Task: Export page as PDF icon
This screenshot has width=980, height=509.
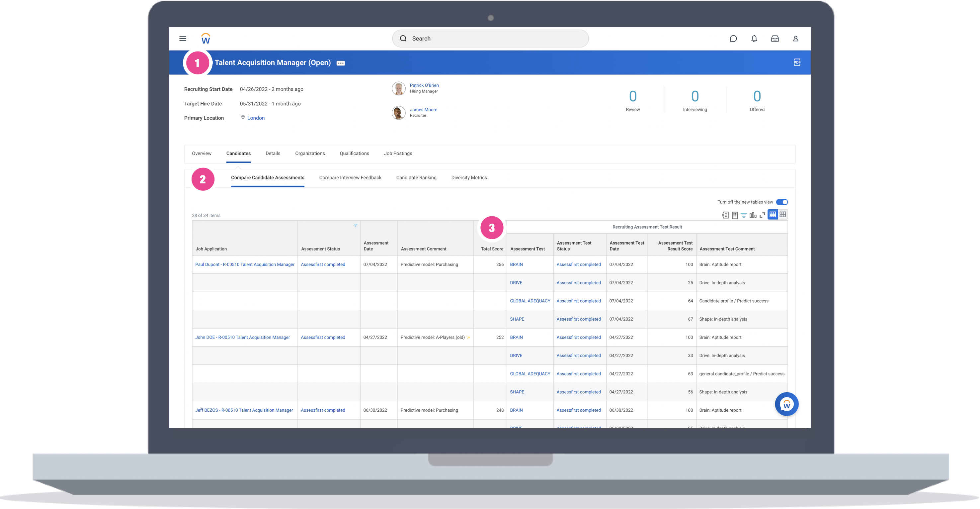Action: pyautogui.click(x=797, y=62)
